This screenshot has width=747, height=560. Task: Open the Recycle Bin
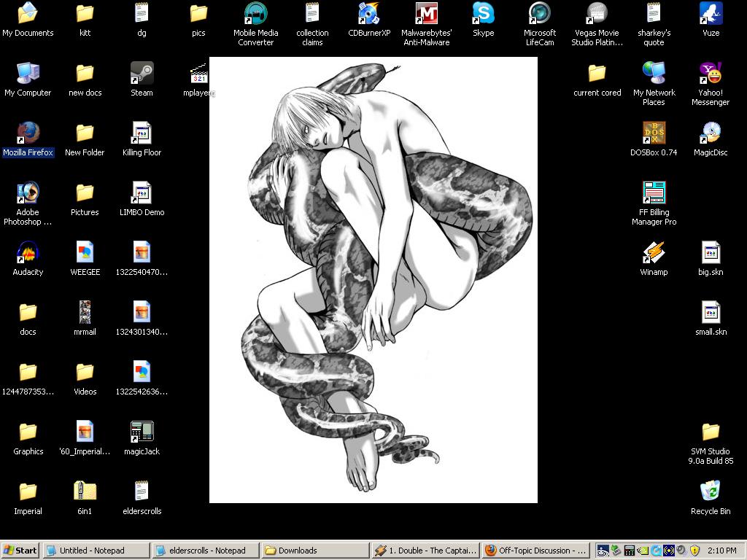[x=711, y=492]
